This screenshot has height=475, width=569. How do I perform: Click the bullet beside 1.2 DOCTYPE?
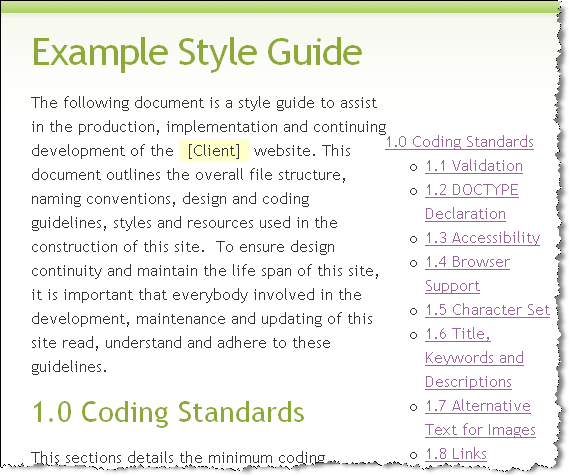(x=413, y=191)
